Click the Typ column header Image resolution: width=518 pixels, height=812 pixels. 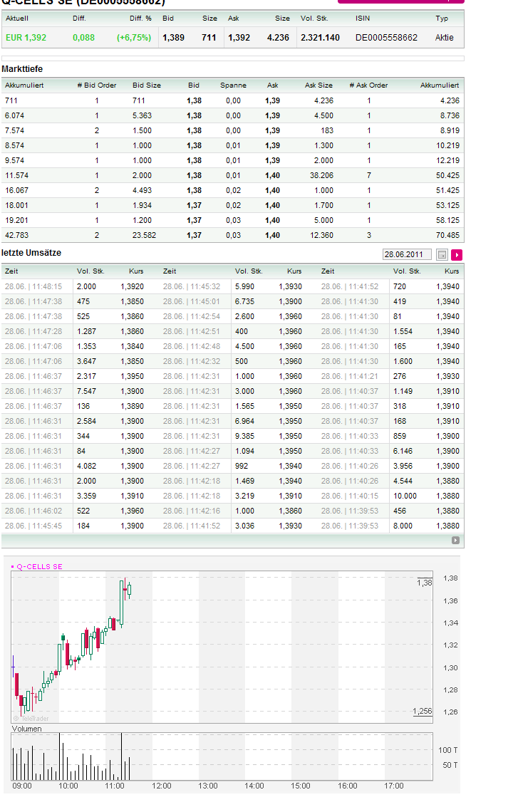point(442,18)
